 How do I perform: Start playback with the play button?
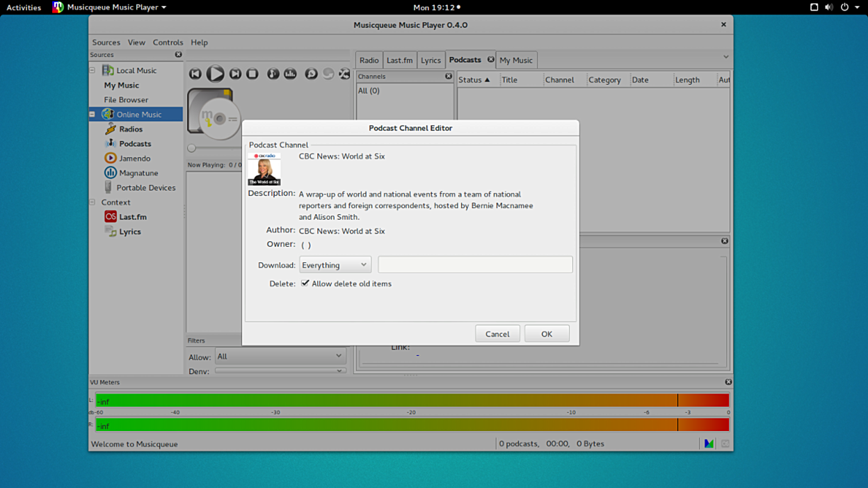216,74
